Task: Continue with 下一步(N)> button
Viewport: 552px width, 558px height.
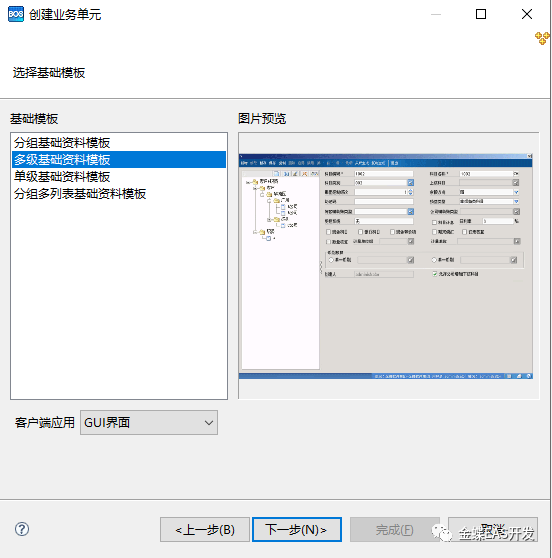Action: coord(297,530)
